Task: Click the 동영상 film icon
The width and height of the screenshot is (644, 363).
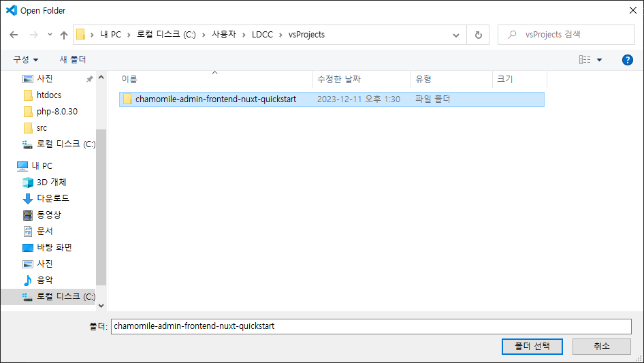Action: pos(27,215)
